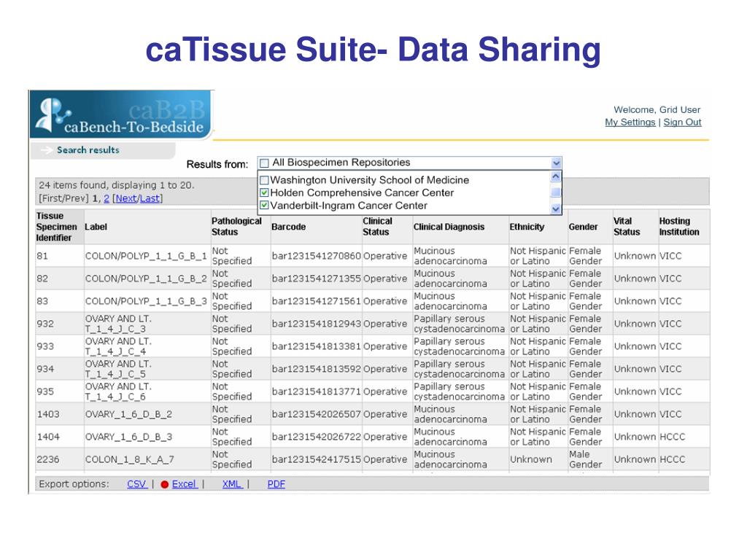This screenshot has height=560, width=747.
Task: Uncheck Vanderbilt-Ingram Cancer Center checkbox
Action: (264, 206)
